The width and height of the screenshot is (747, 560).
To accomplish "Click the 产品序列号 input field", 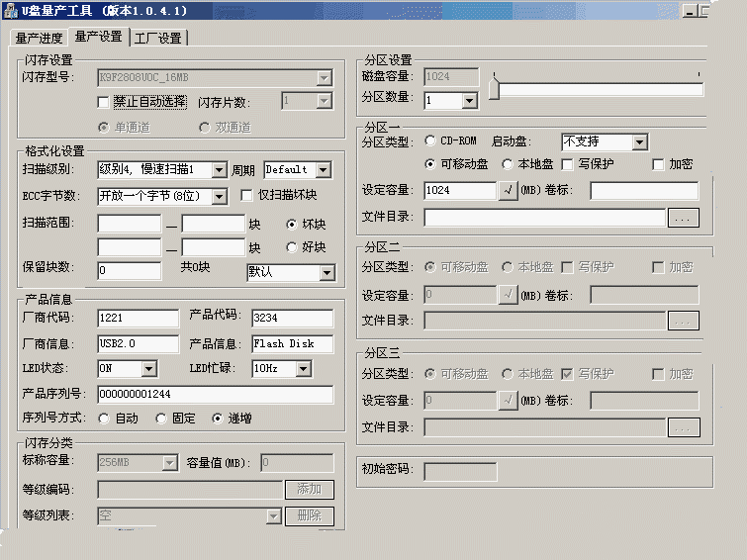I will (x=216, y=394).
